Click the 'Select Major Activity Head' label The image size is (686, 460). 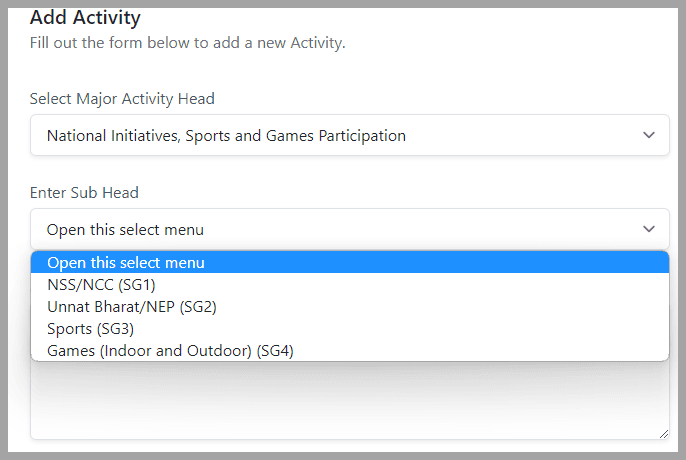[122, 99]
